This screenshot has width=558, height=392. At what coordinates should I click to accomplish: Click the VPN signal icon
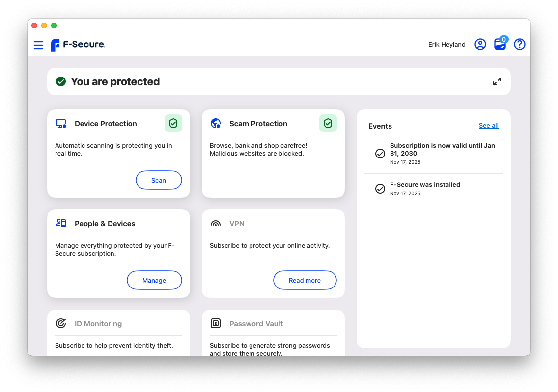pyautogui.click(x=216, y=224)
